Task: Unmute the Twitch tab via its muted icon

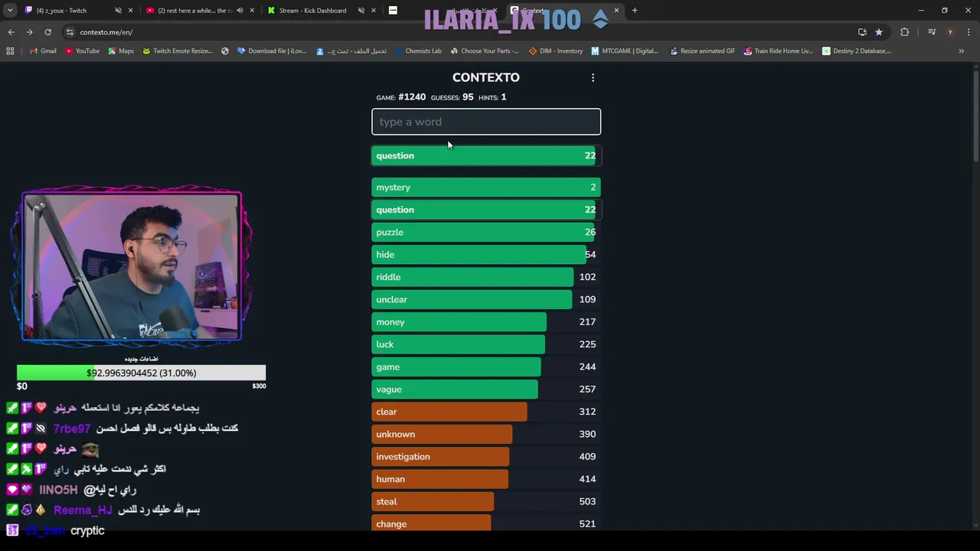Action: 118,11
